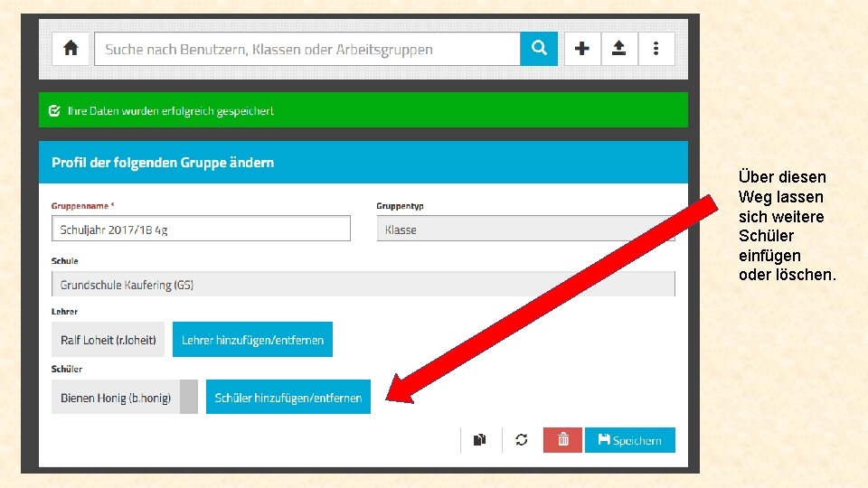The width and height of the screenshot is (868, 488).
Task: Select teacher chip Ralf Loheit (r.loheit)
Action: pos(108,340)
